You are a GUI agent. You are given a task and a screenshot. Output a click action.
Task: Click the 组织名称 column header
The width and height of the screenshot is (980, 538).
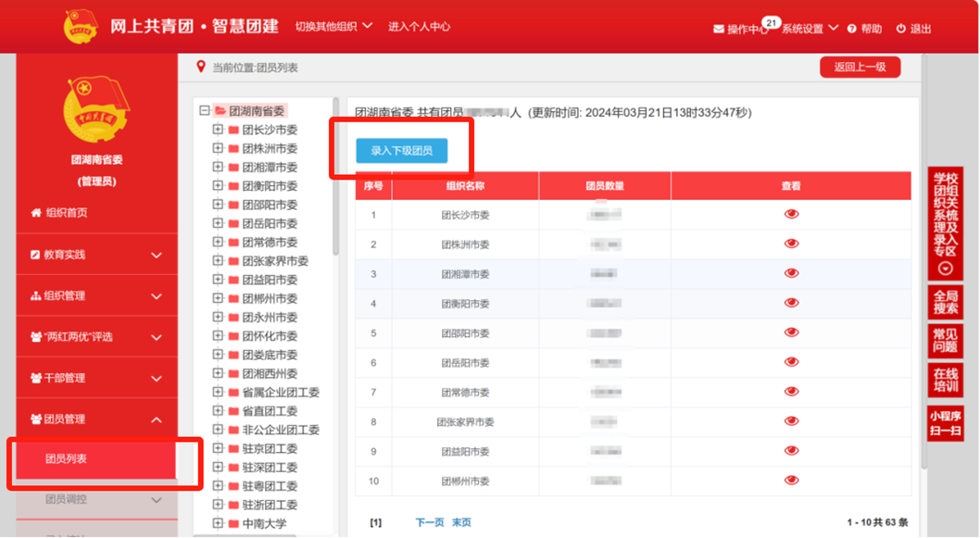pos(465,185)
